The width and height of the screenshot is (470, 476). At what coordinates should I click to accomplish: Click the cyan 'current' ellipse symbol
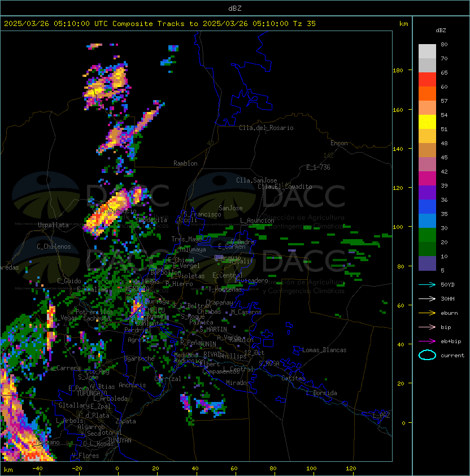[x=427, y=355]
